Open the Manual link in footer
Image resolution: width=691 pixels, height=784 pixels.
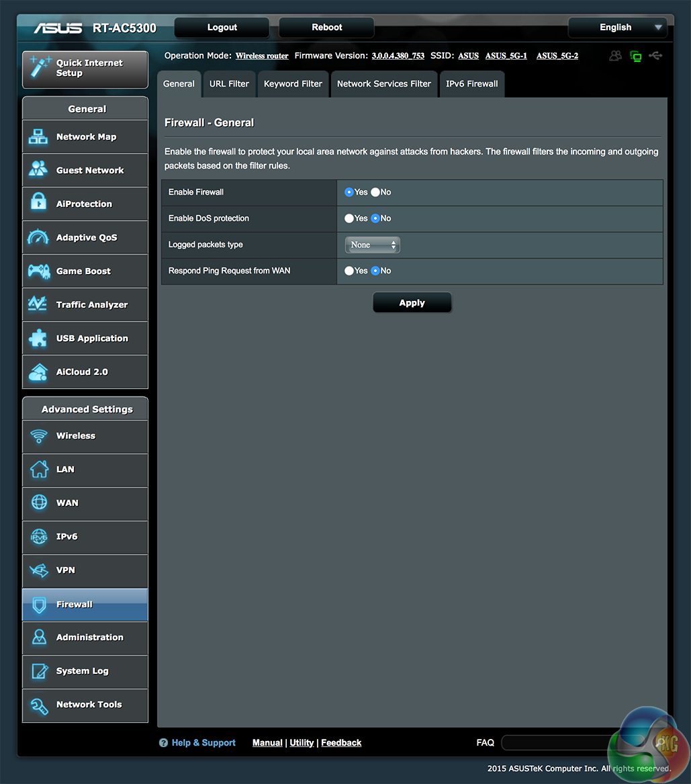click(x=267, y=742)
